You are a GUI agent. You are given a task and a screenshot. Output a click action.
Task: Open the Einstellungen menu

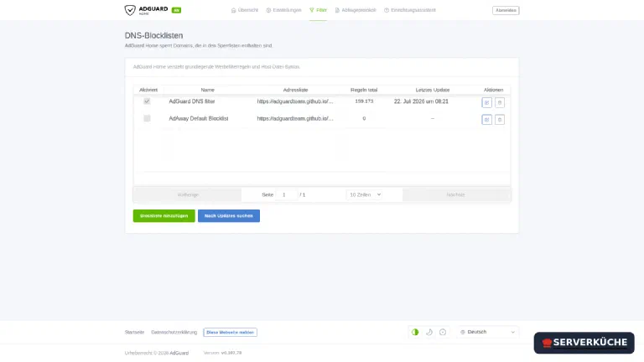point(283,10)
